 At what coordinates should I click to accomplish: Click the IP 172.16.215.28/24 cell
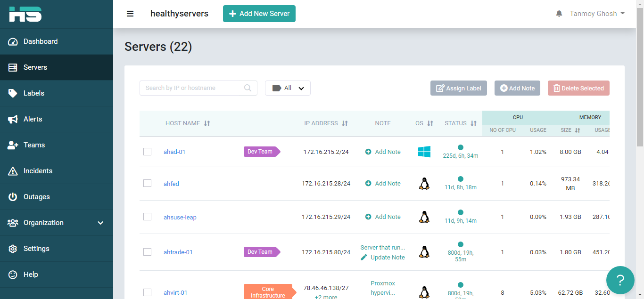click(326, 183)
